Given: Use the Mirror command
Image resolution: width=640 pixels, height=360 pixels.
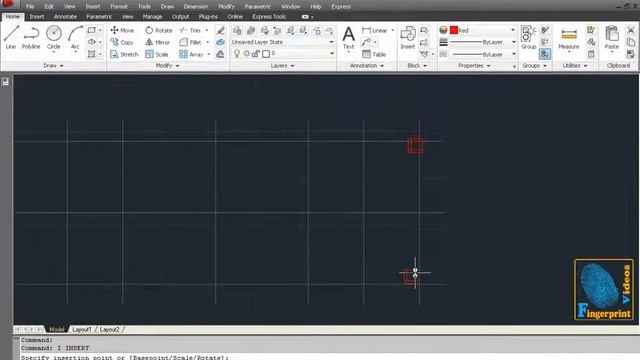Looking at the screenshot, I should pos(158,42).
